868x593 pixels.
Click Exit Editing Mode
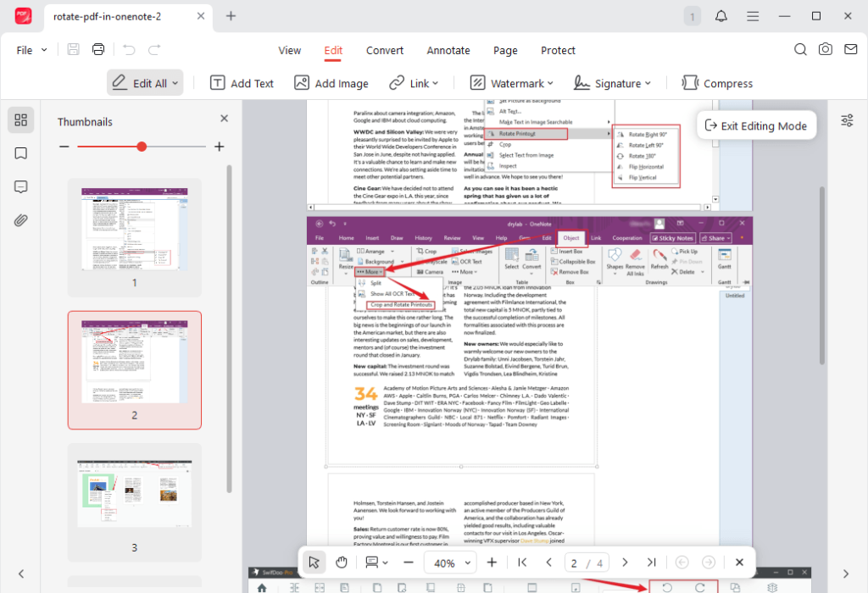coord(756,125)
